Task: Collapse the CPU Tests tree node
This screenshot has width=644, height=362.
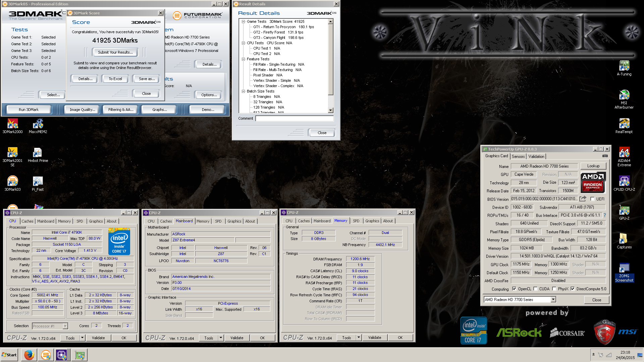Action: coord(243,43)
